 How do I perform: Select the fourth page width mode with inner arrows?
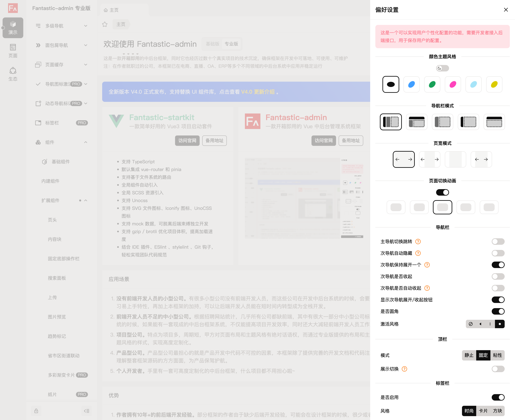[x=481, y=159]
